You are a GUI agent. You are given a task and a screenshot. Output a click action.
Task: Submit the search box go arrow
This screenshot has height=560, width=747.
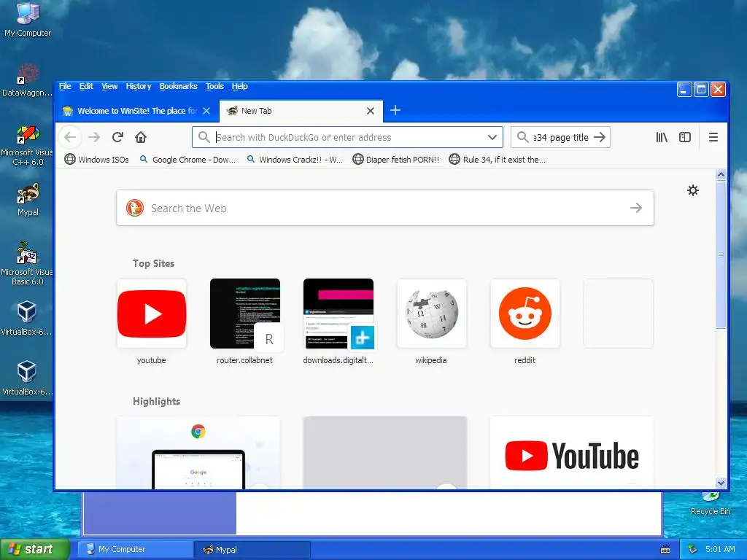tap(600, 137)
